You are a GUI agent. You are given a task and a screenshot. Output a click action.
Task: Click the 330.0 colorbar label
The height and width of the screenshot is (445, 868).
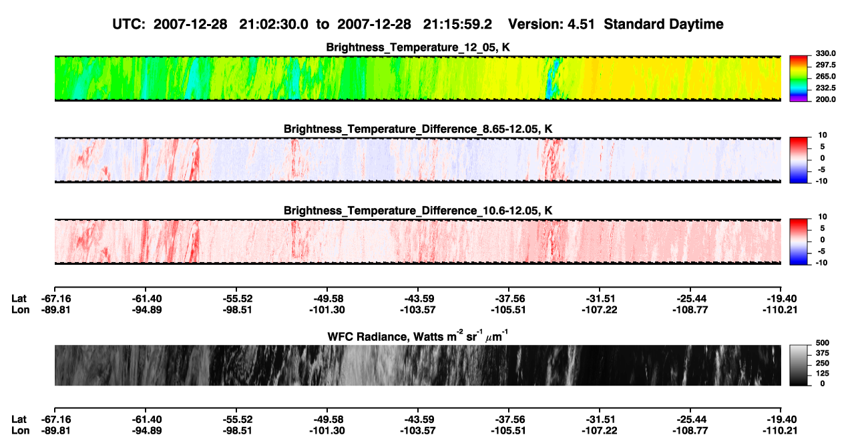825,54
